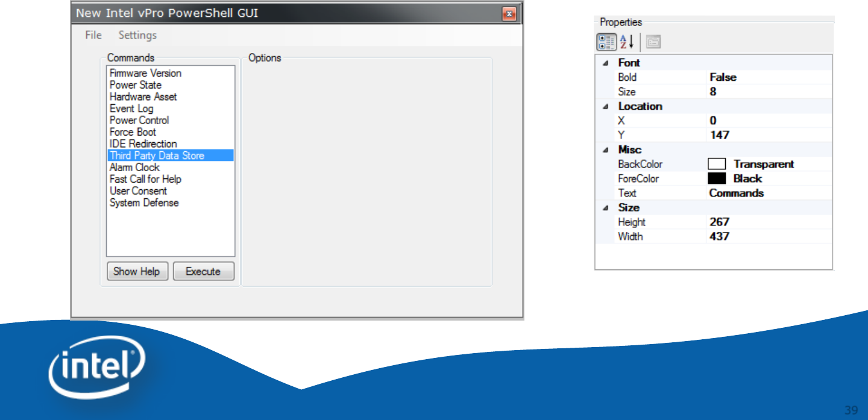Open the Settings menu
This screenshot has width=868, height=420.
pos(137,35)
